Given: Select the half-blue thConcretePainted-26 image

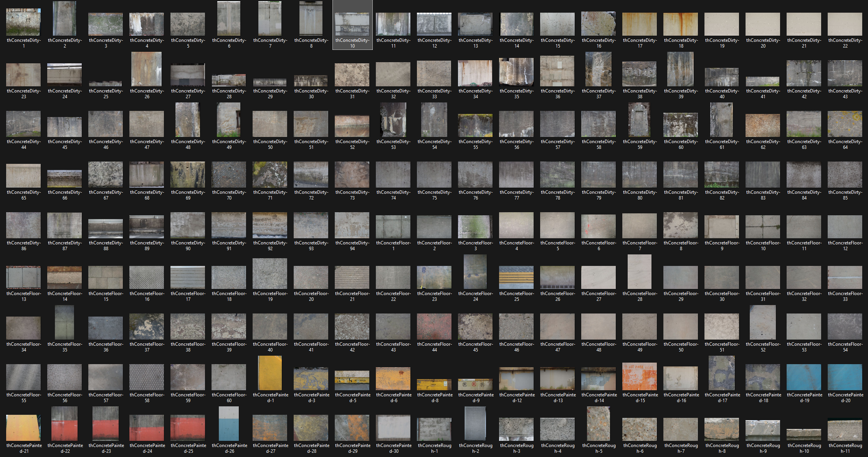Looking at the screenshot, I should click(x=229, y=424).
